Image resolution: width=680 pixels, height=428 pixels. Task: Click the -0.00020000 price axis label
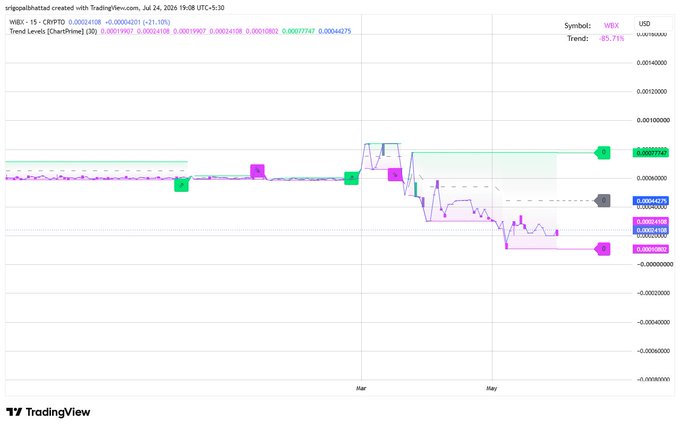653,293
